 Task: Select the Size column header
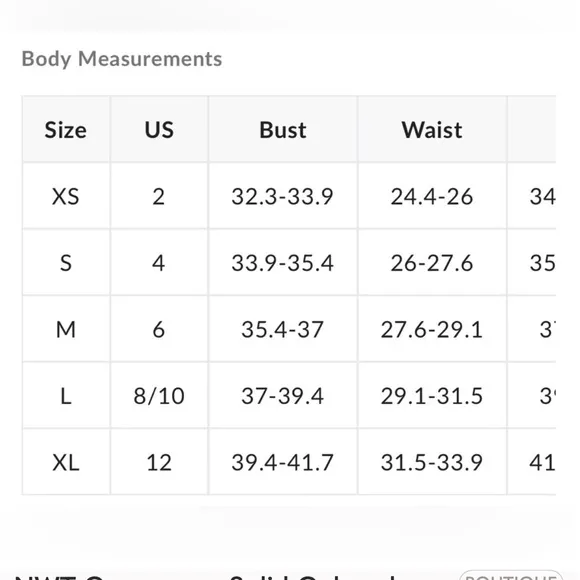pos(66,129)
